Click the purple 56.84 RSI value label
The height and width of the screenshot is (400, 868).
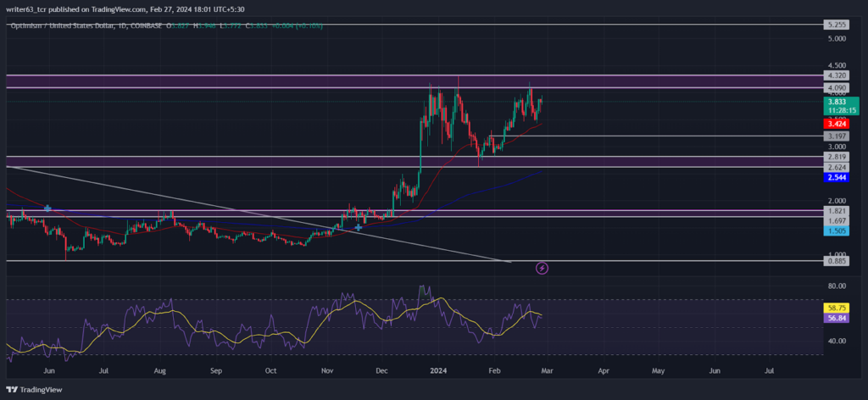[836, 318]
